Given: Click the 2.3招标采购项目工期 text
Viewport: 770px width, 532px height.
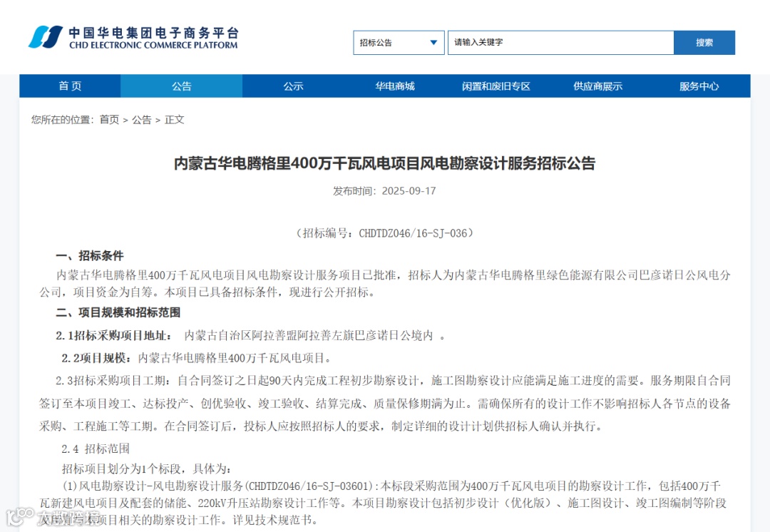Looking at the screenshot, I should tap(113, 381).
